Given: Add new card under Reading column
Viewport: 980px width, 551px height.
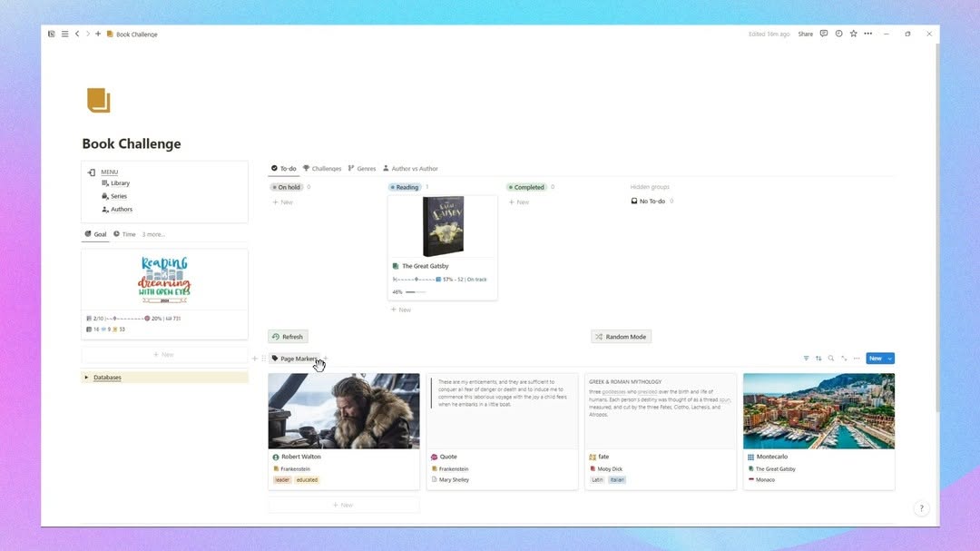Looking at the screenshot, I should coord(401,310).
